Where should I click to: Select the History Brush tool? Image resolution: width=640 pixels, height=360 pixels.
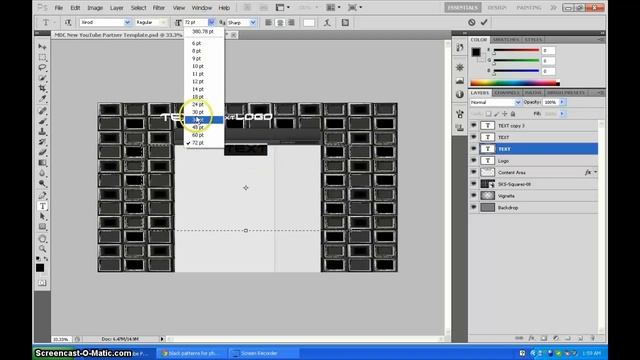point(42,142)
